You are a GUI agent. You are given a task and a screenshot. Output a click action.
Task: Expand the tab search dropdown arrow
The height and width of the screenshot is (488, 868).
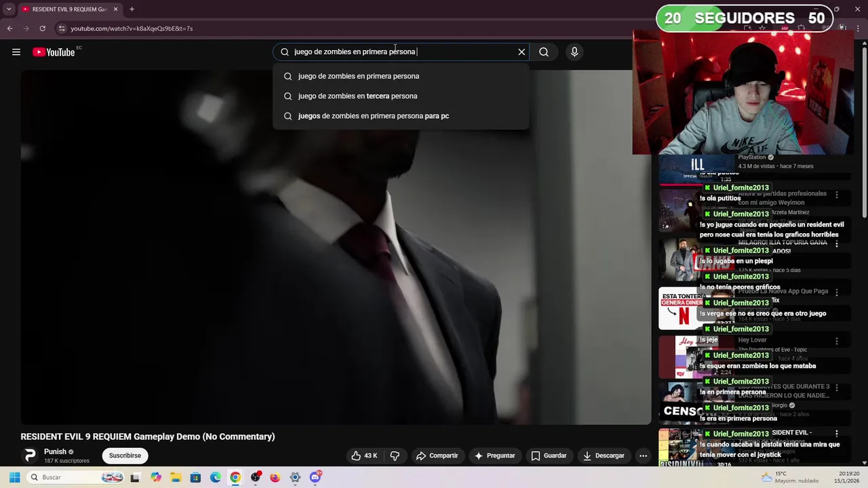pyautogui.click(x=9, y=9)
